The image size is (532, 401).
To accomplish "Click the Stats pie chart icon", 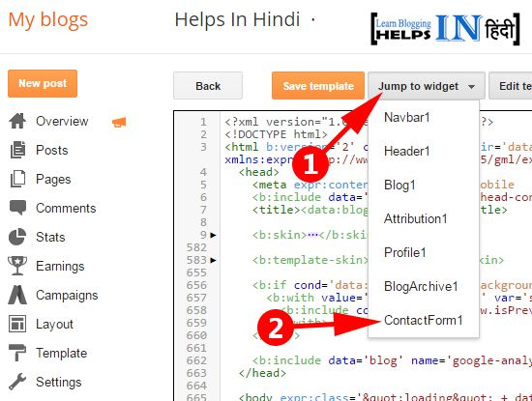I will click(x=17, y=237).
